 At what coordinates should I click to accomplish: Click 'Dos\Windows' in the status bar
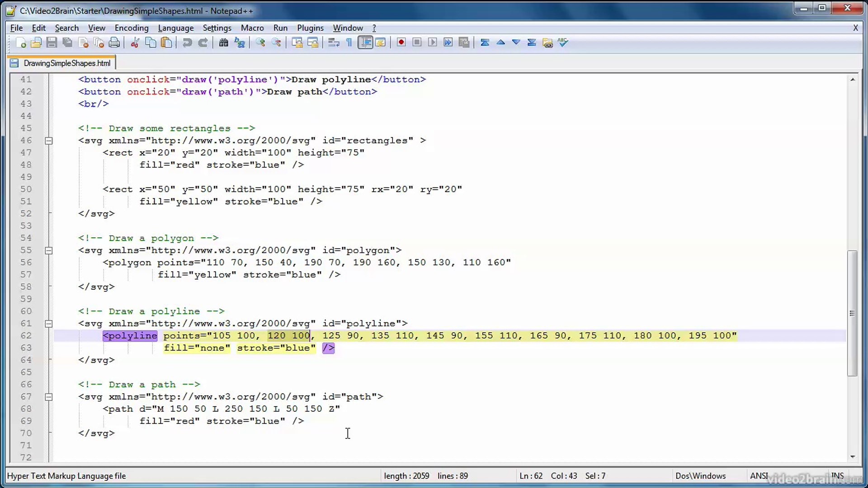(700, 476)
